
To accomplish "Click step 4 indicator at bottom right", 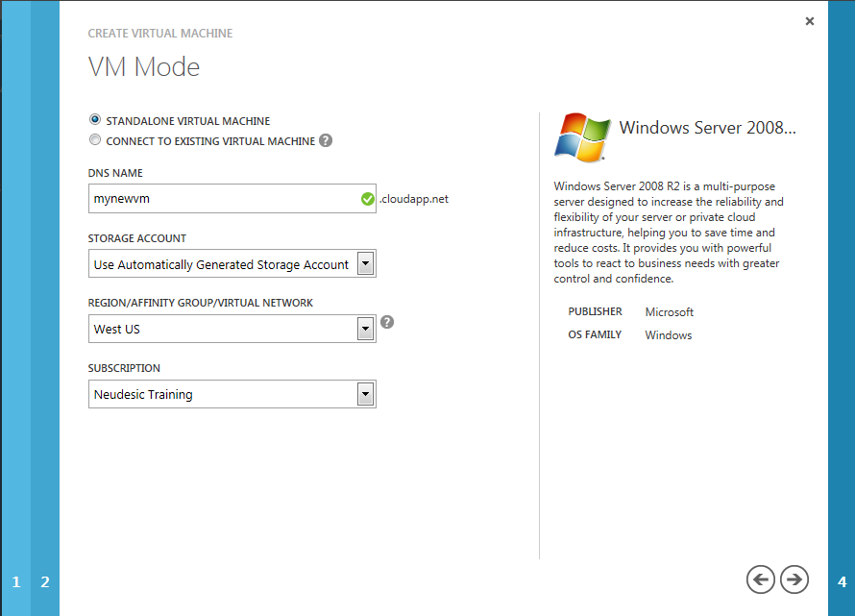I will 841,581.
